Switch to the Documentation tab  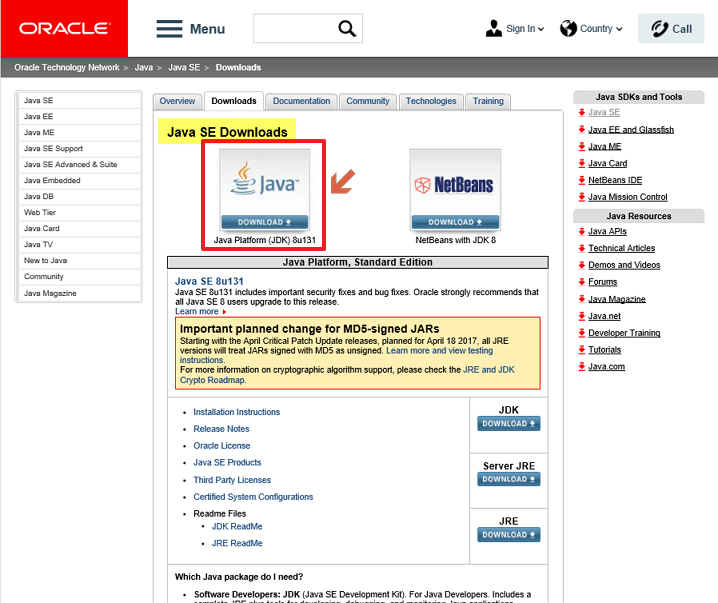coord(301,101)
